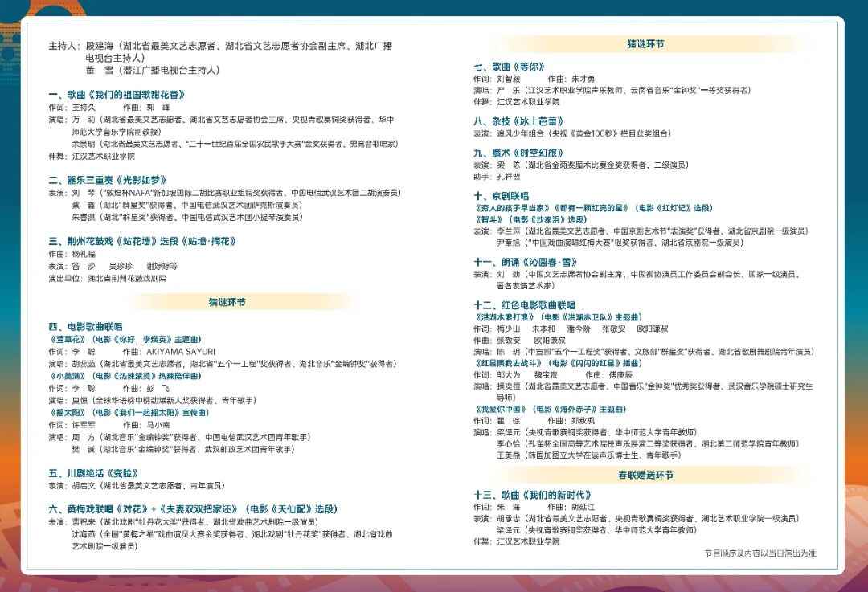This screenshot has width=868, height=592.
Task: Click the 六、黄梅戏联唱《对花》 heading
Action: coord(193,509)
